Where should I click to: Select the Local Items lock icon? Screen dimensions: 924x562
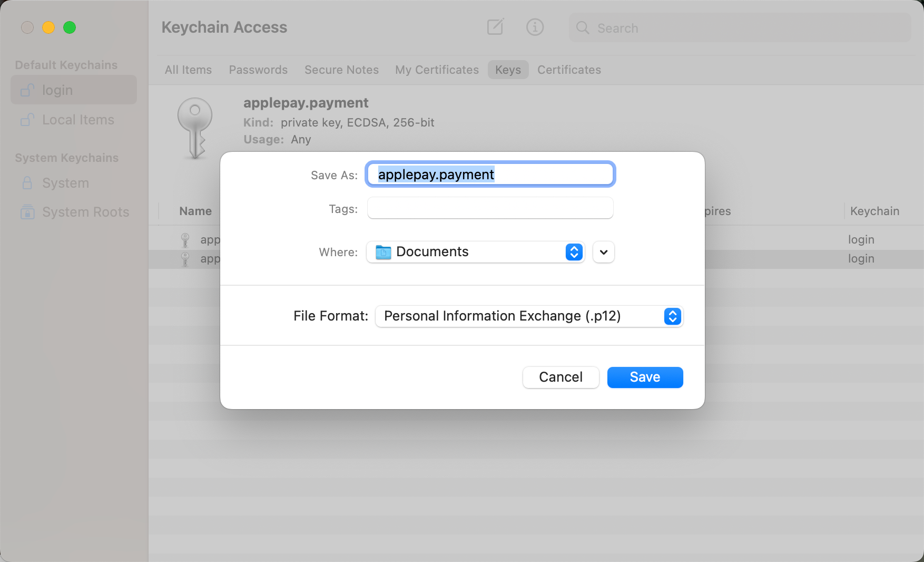pos(27,120)
